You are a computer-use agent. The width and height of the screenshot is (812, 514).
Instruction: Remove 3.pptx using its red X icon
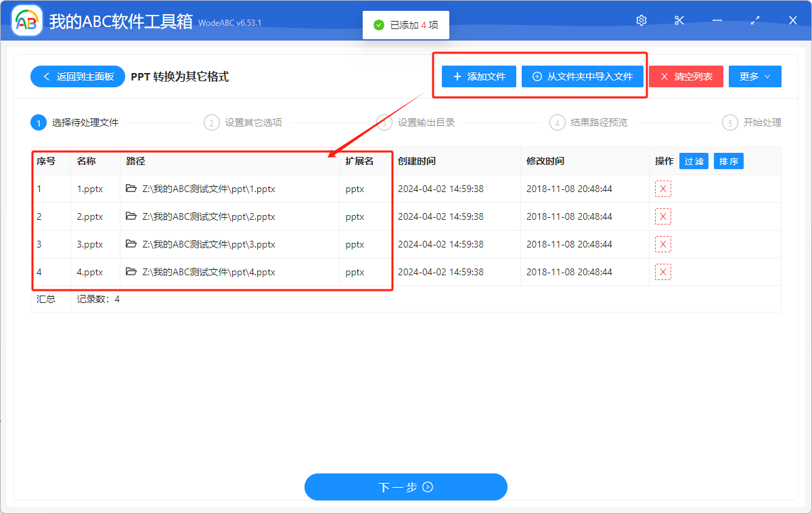click(662, 244)
